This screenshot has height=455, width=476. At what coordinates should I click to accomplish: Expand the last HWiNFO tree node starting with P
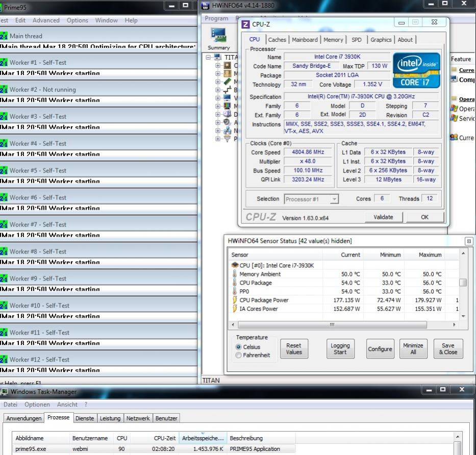(218, 139)
